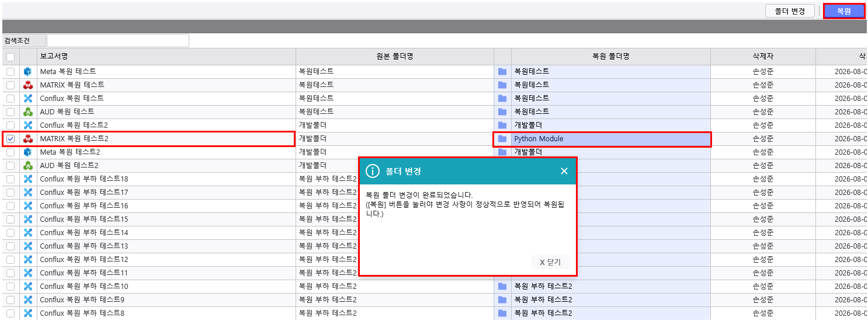Click the Conflux 복원 부하 테스트15 report name
Viewport: 868px width, 321px height.
pyautogui.click(x=84, y=219)
